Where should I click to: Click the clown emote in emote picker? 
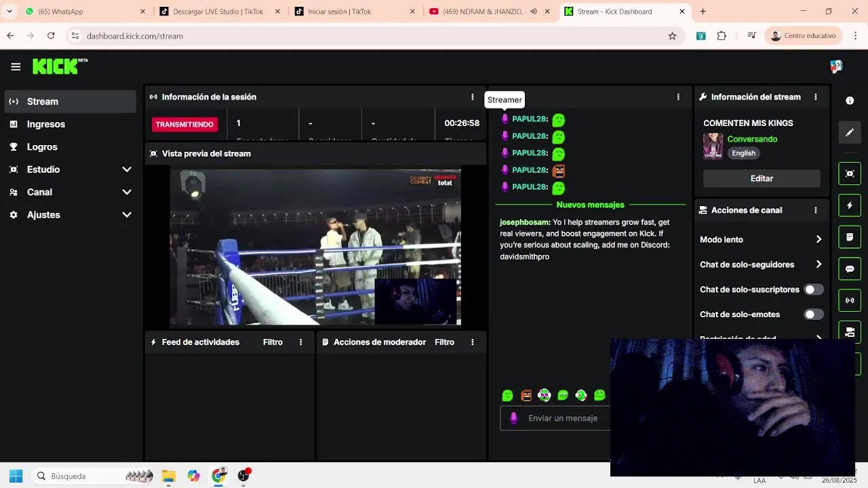point(544,395)
